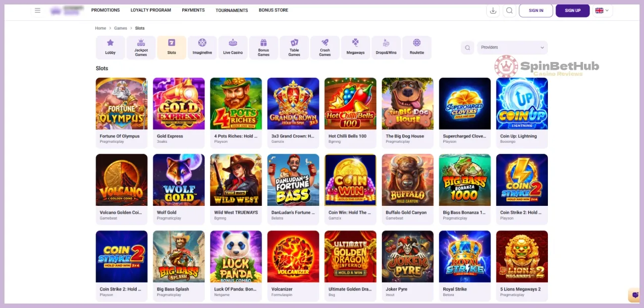Click the Sign Up button

coord(573,10)
